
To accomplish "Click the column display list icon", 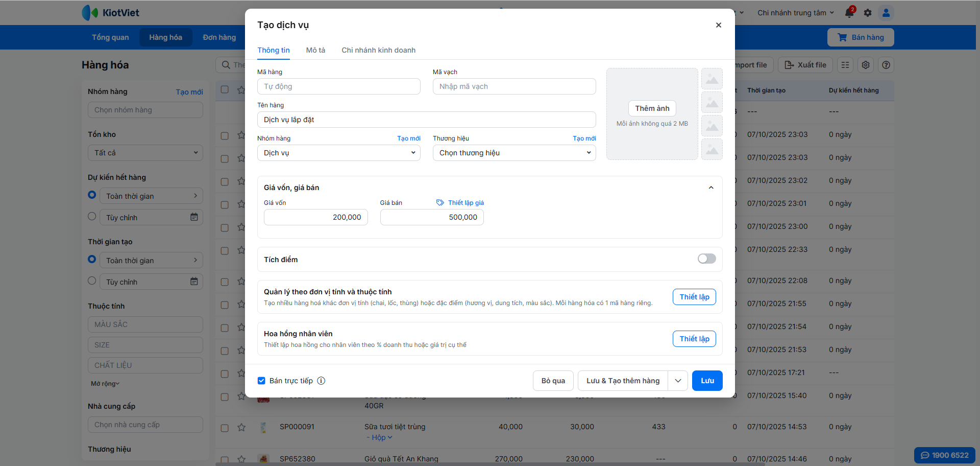I will pyautogui.click(x=845, y=65).
